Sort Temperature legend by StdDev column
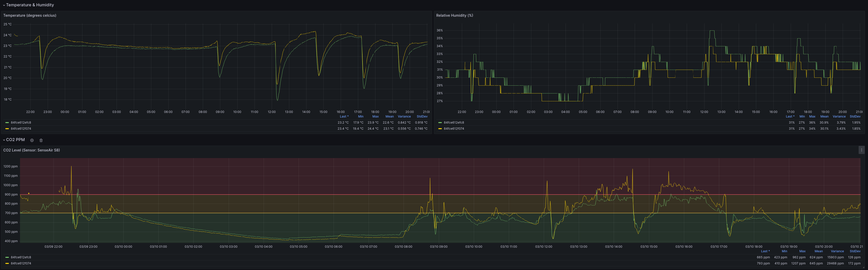868x270 pixels. pyautogui.click(x=422, y=117)
